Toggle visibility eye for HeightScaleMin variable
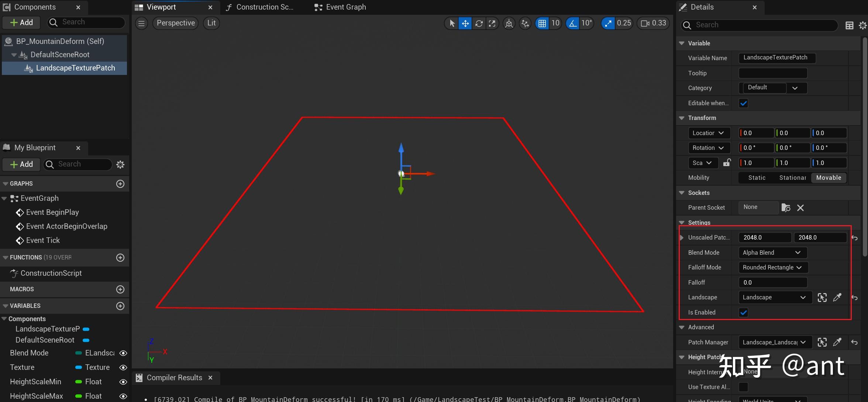 click(123, 382)
